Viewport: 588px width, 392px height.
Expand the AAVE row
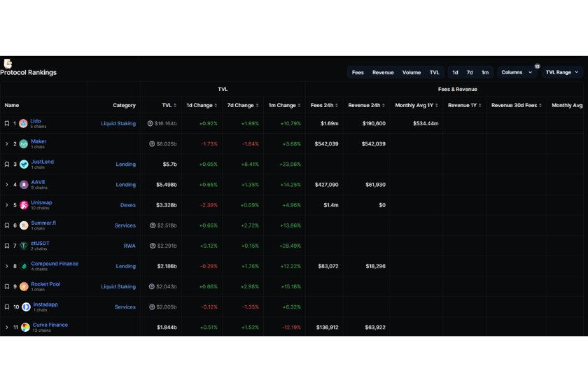(x=7, y=185)
